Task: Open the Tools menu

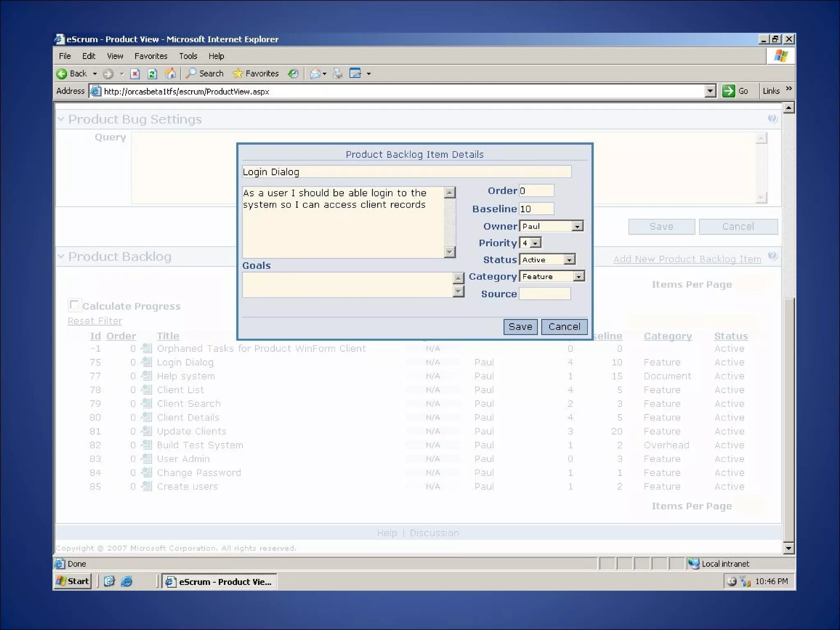Action: 188,56
